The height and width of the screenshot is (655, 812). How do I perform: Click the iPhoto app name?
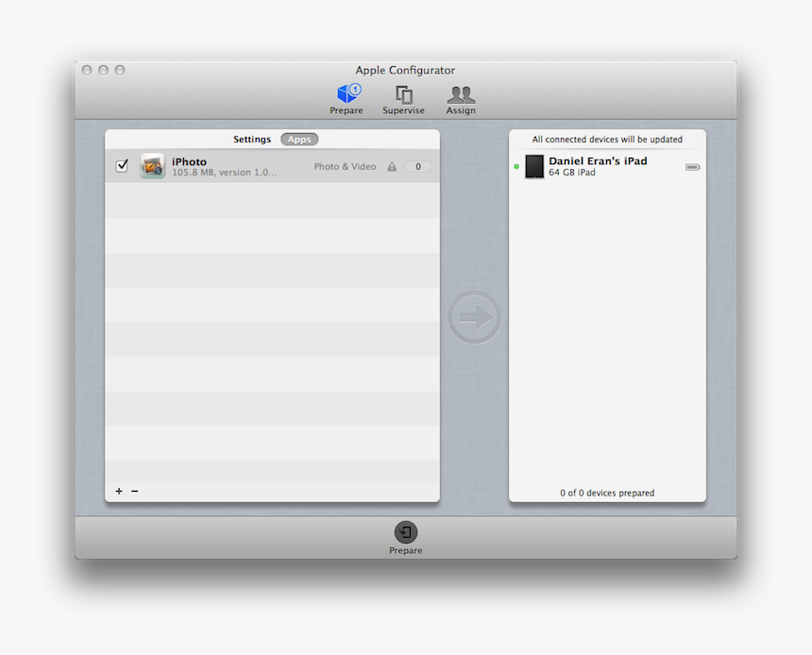point(189,162)
